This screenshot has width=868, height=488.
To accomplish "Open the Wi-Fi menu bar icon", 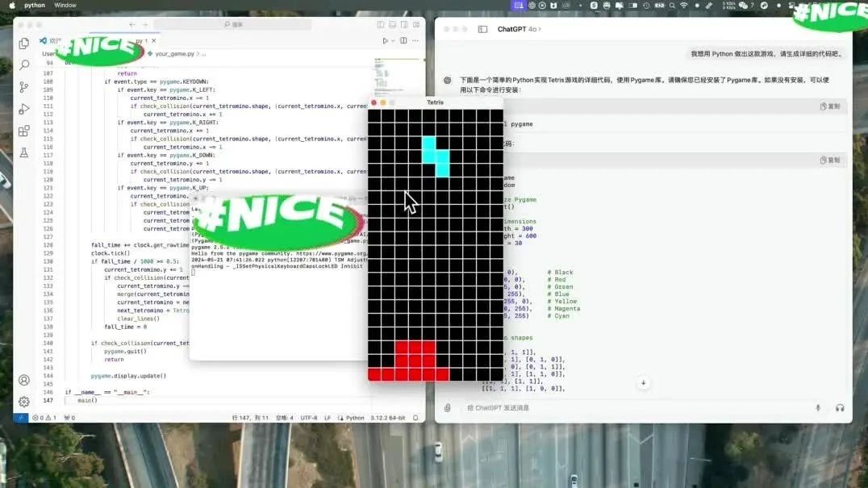I will click(x=684, y=5).
